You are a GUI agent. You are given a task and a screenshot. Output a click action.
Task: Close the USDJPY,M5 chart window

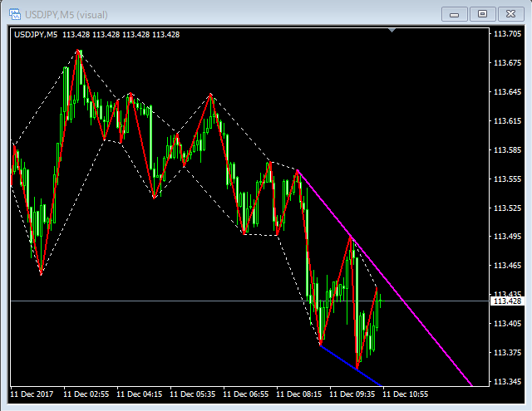pyautogui.click(x=510, y=14)
